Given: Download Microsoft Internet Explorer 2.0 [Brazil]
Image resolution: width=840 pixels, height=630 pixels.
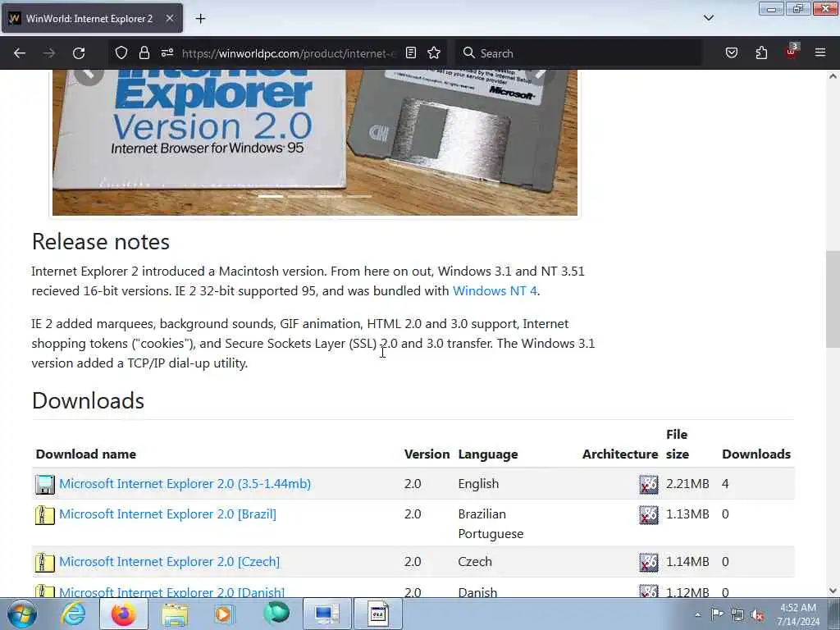Looking at the screenshot, I should (x=167, y=514).
